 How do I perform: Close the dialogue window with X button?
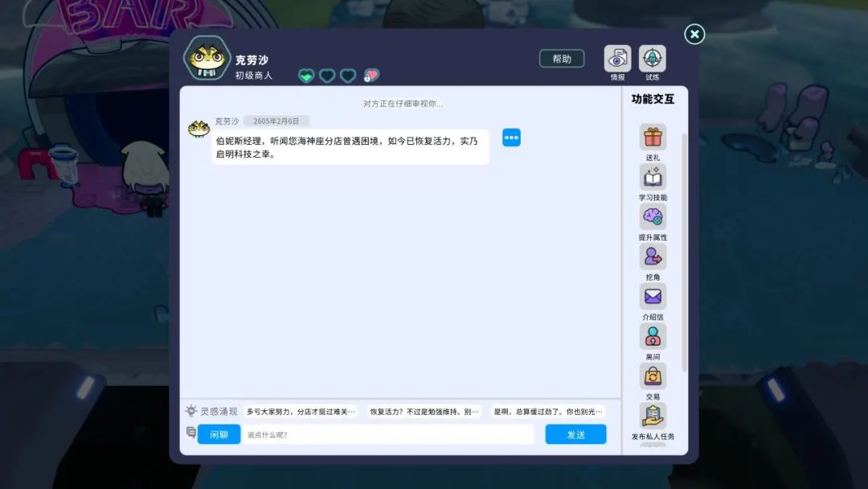coord(694,35)
